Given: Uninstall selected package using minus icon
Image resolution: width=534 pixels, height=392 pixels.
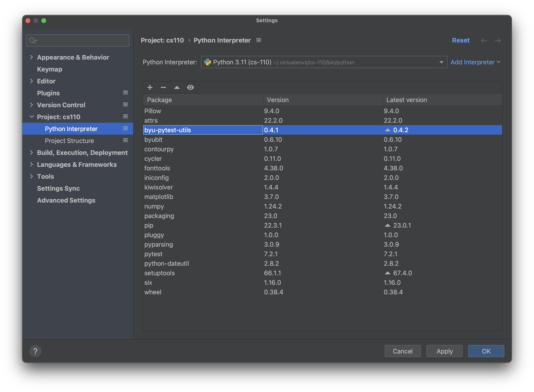Looking at the screenshot, I should (x=163, y=88).
